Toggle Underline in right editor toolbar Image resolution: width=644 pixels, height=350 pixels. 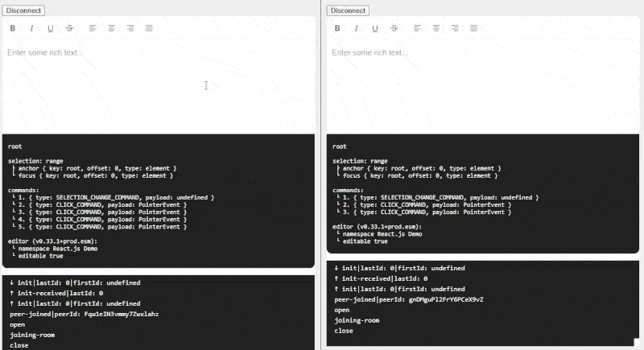(x=375, y=28)
